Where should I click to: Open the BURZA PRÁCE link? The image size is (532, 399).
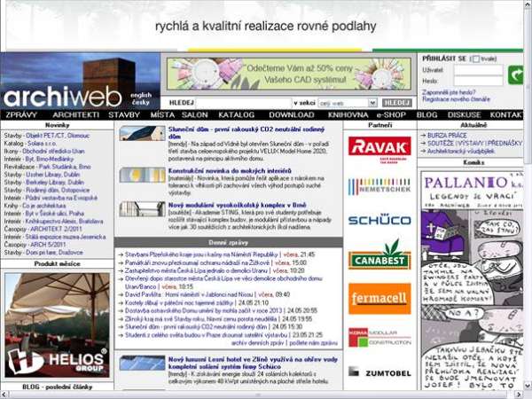447,135
